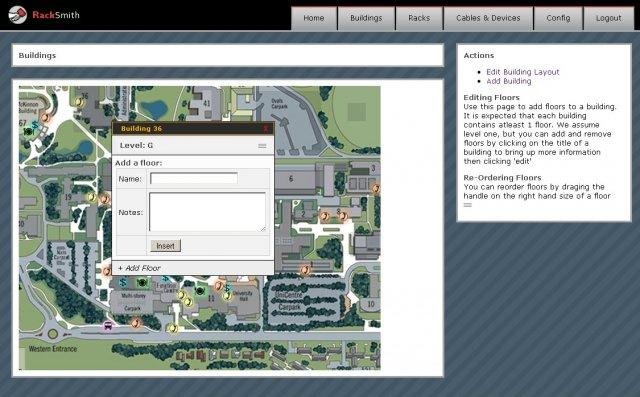Go to Cables & Devices tab
Image resolution: width=640 pixels, height=397 pixels.
(488, 18)
